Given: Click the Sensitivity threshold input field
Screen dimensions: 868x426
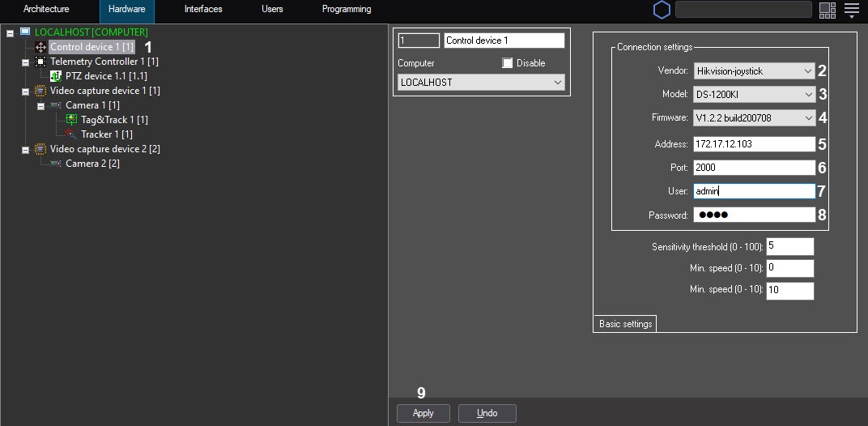Looking at the screenshot, I should click(790, 246).
